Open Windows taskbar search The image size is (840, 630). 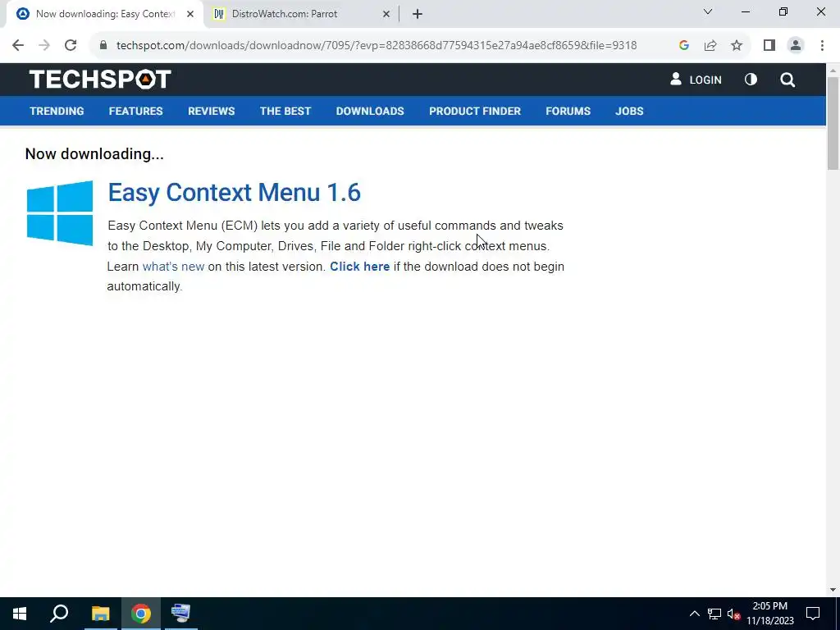coord(59,614)
